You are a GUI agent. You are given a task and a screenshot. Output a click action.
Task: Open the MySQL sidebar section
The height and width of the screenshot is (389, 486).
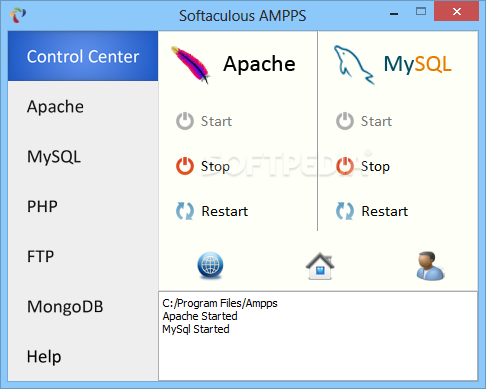pyautogui.click(x=83, y=157)
